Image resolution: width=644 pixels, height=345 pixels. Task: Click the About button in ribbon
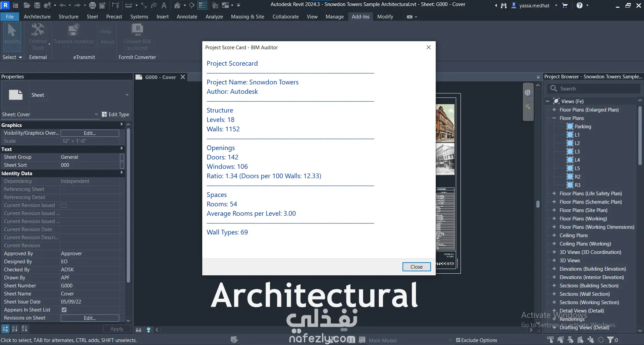107,42
